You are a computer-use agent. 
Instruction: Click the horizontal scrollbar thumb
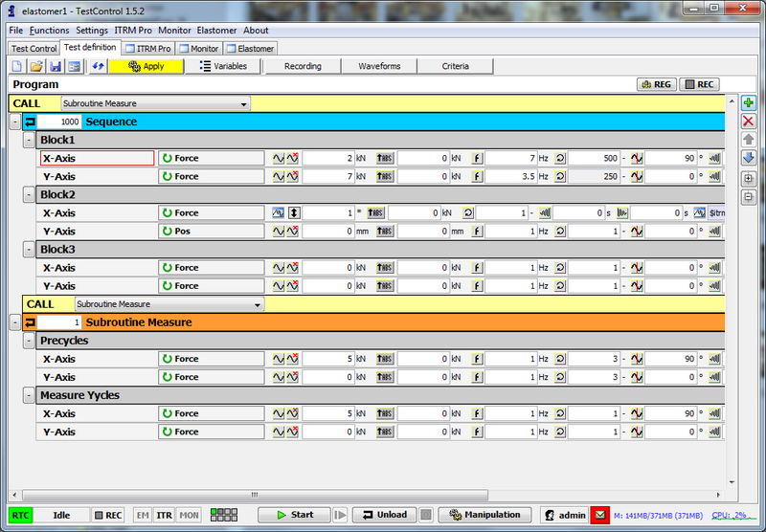255,495
